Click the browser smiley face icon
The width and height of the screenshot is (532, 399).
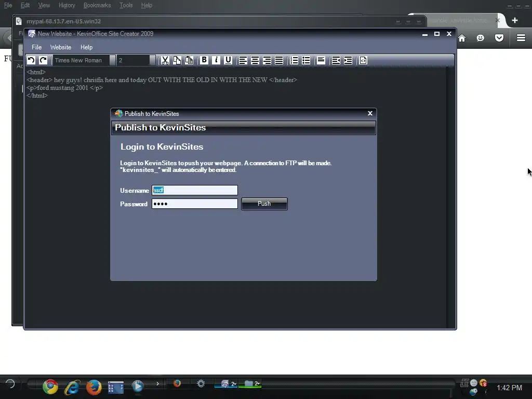[x=481, y=38]
